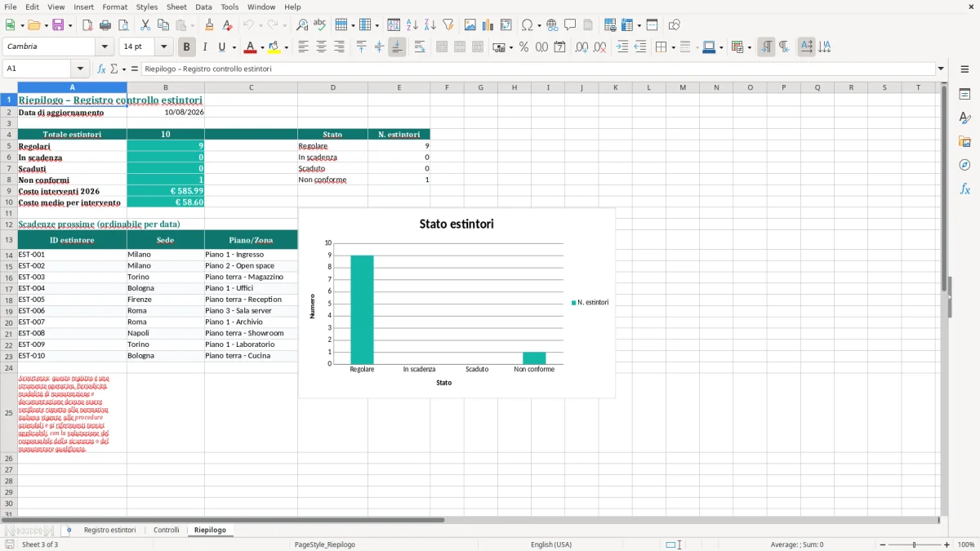Open sidebar Styles panel icon
980x551 pixels.
coord(964,118)
